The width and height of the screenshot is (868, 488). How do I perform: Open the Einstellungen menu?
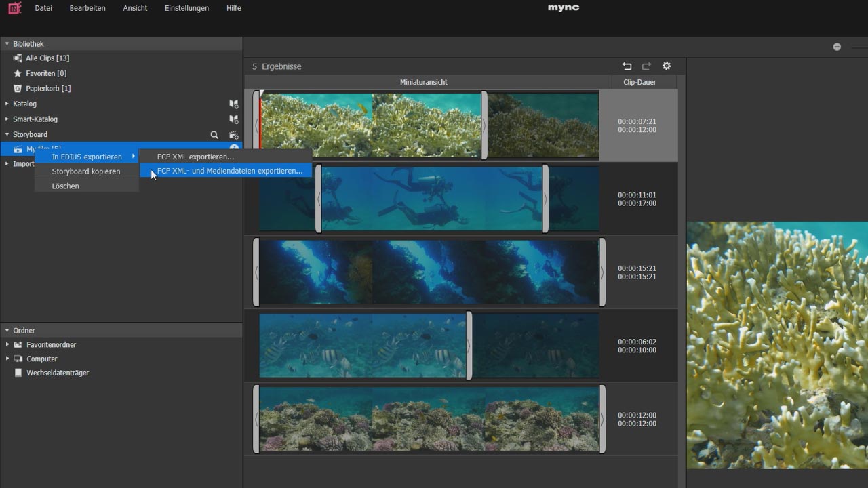186,8
